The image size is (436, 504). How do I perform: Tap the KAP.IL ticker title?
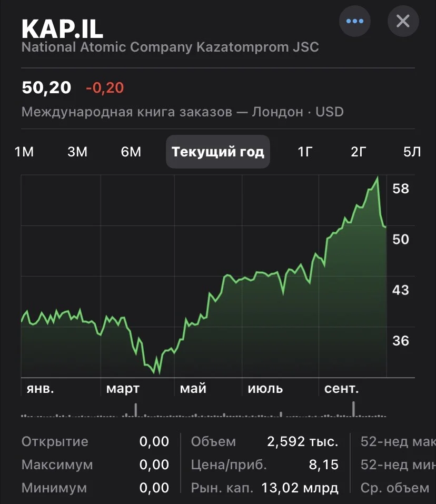62,29
